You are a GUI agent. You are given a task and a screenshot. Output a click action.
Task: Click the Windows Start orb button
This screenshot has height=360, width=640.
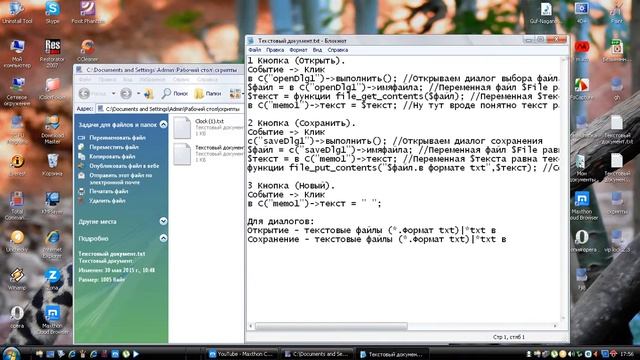coord(11,353)
